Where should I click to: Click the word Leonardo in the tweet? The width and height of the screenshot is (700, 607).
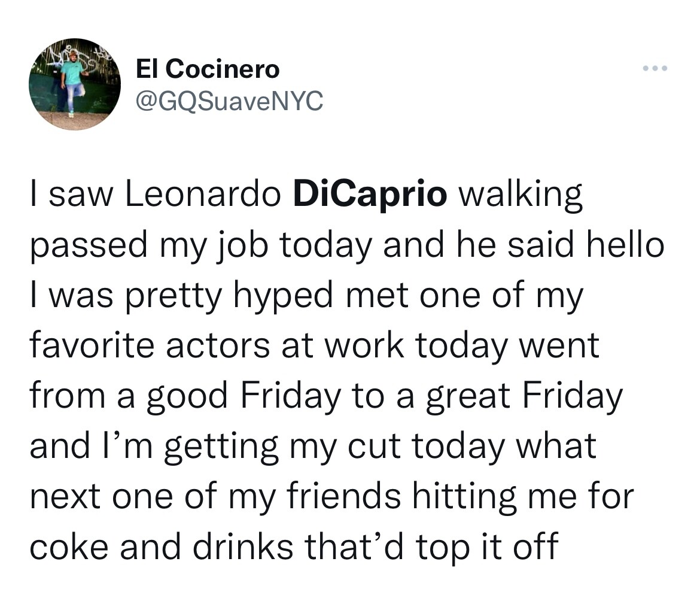203,195
